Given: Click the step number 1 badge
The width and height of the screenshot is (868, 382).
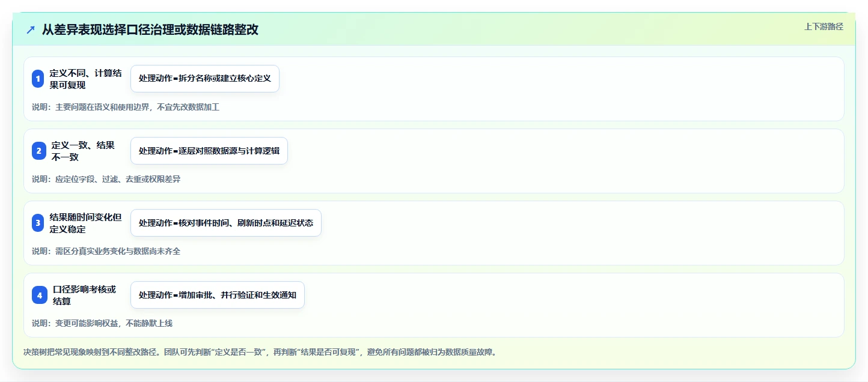Looking at the screenshot, I should (x=38, y=79).
